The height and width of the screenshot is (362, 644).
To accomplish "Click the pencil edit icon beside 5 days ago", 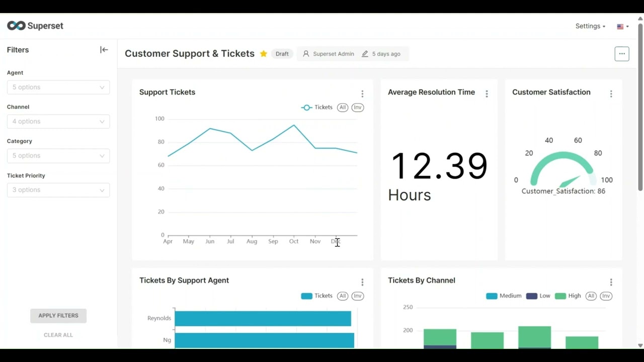I will tap(365, 54).
